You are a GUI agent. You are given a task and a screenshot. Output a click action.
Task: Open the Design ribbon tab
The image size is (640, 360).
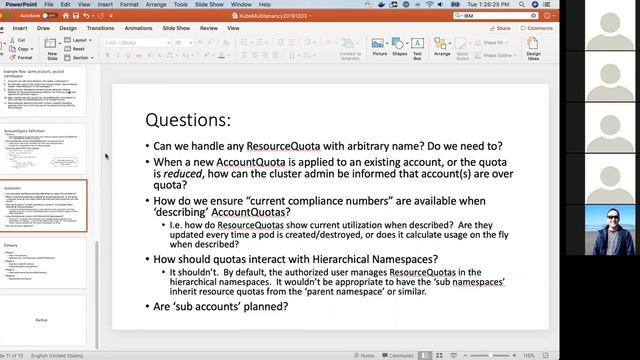point(68,28)
